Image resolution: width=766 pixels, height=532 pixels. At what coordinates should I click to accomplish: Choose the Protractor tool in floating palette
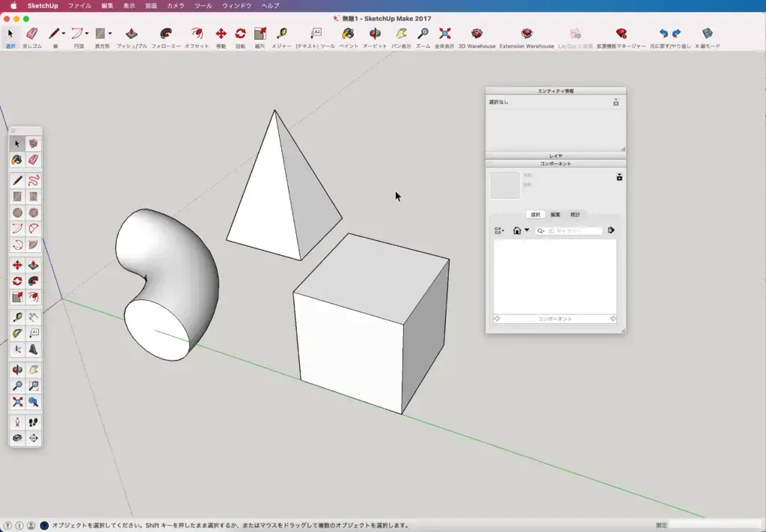pos(17,333)
